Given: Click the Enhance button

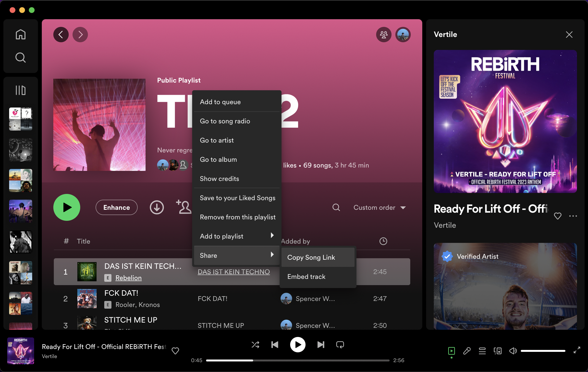Looking at the screenshot, I should pos(116,208).
